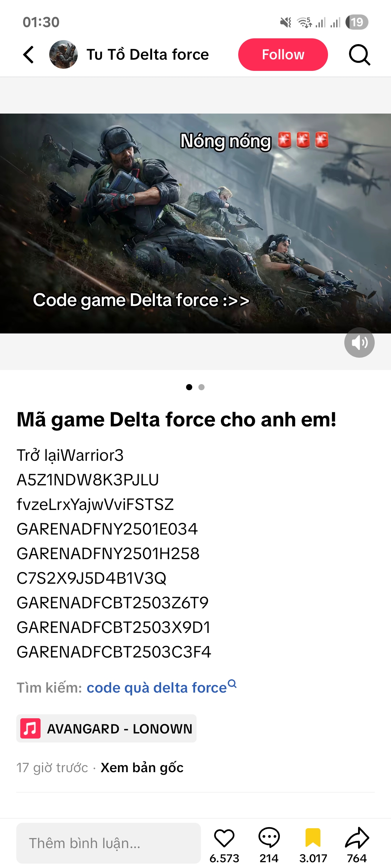Tap the battery indicator in status bar

coord(357,22)
